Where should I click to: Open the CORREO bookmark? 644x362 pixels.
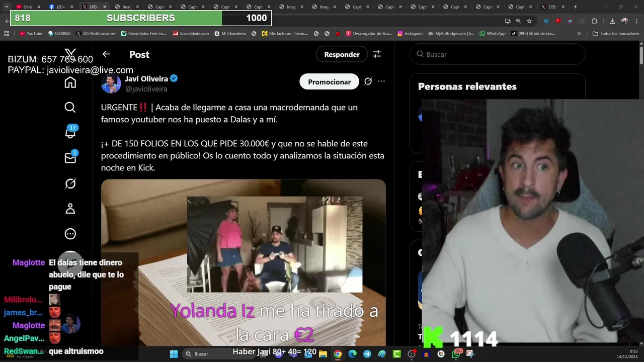[x=59, y=33]
